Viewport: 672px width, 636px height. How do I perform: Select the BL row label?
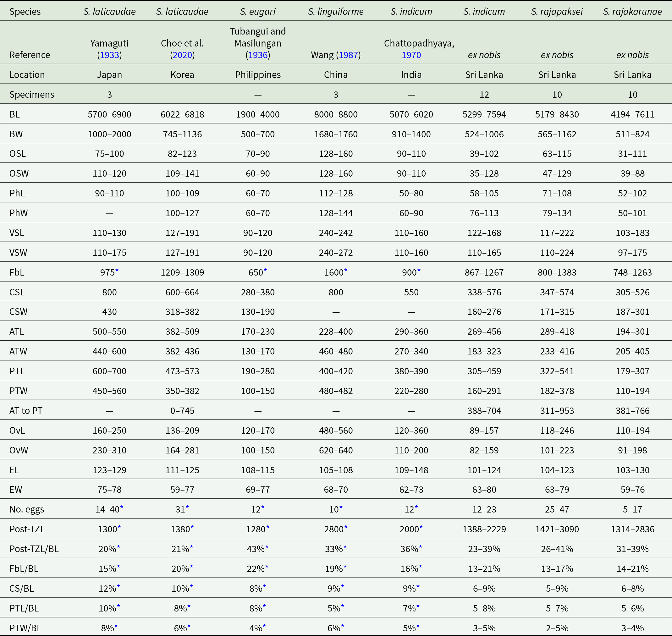click(x=14, y=114)
